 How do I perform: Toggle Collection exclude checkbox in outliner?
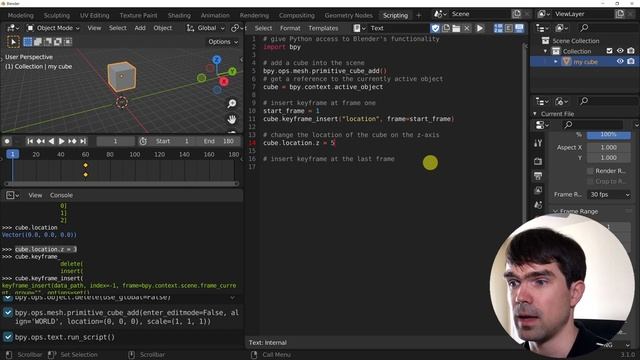(609, 51)
